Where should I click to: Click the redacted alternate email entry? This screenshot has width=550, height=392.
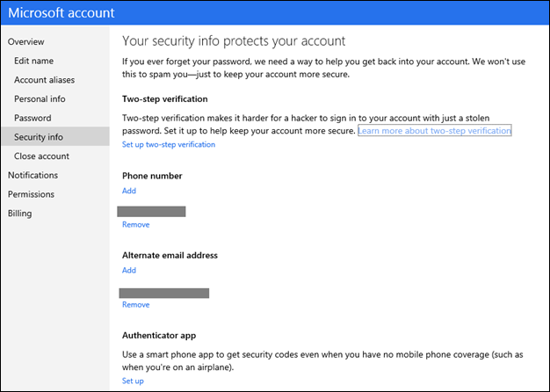165,292
